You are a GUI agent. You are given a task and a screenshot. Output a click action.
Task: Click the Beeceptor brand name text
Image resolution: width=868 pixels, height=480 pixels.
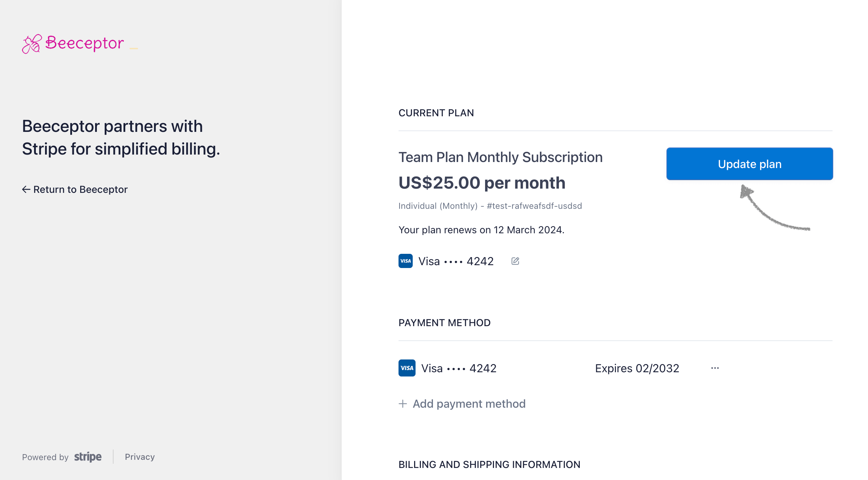point(85,43)
